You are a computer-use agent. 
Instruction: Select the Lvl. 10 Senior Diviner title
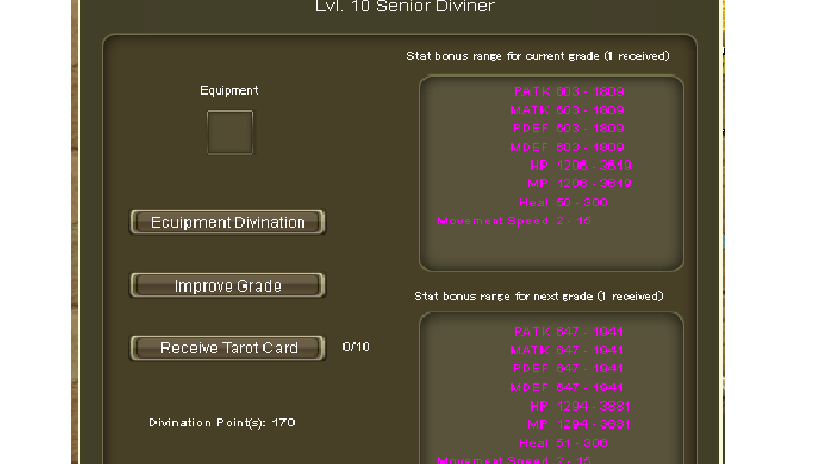pos(404,7)
